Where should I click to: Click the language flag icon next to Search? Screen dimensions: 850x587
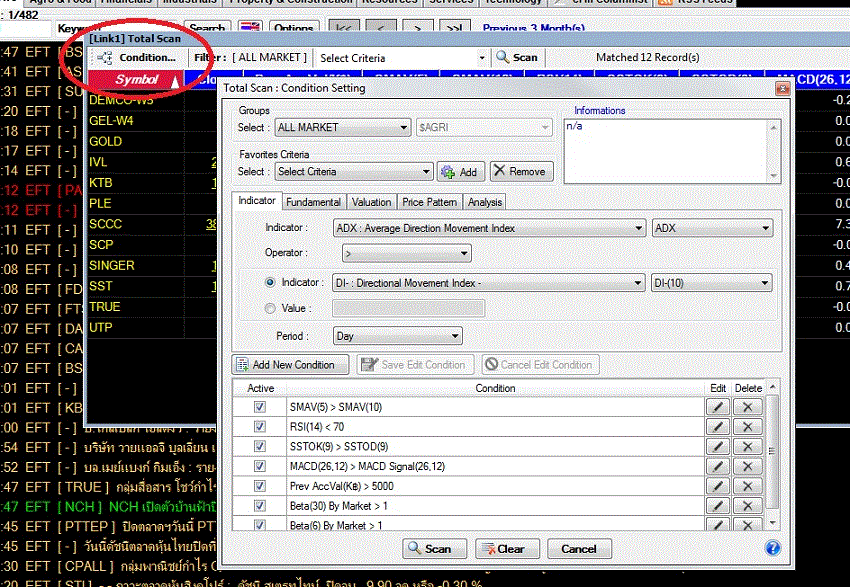[x=250, y=27]
